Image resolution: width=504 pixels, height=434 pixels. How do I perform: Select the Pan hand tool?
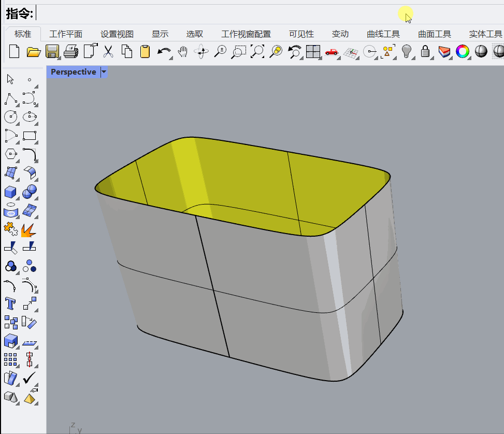[182, 52]
